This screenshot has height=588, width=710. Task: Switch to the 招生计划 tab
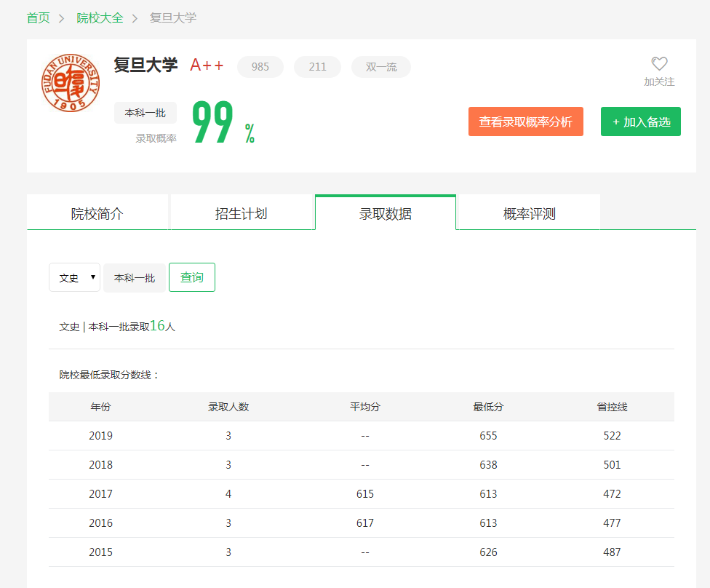pyautogui.click(x=242, y=213)
